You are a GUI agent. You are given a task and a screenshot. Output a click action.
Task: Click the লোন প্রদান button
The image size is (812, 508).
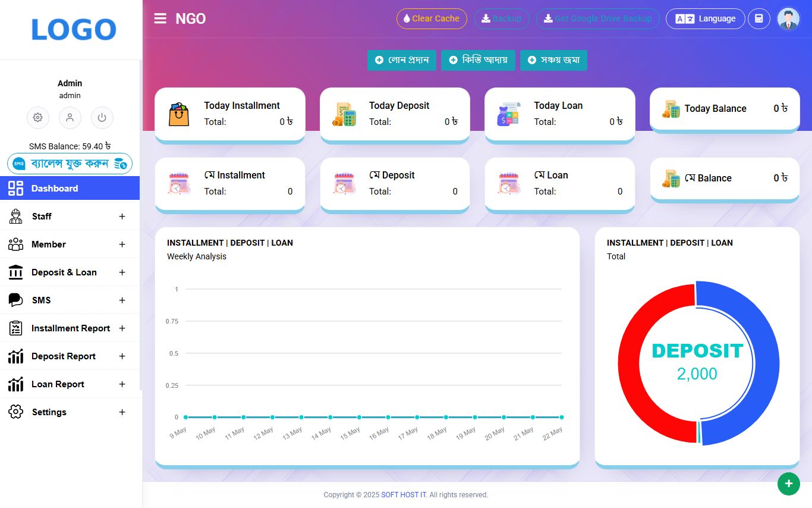point(402,60)
